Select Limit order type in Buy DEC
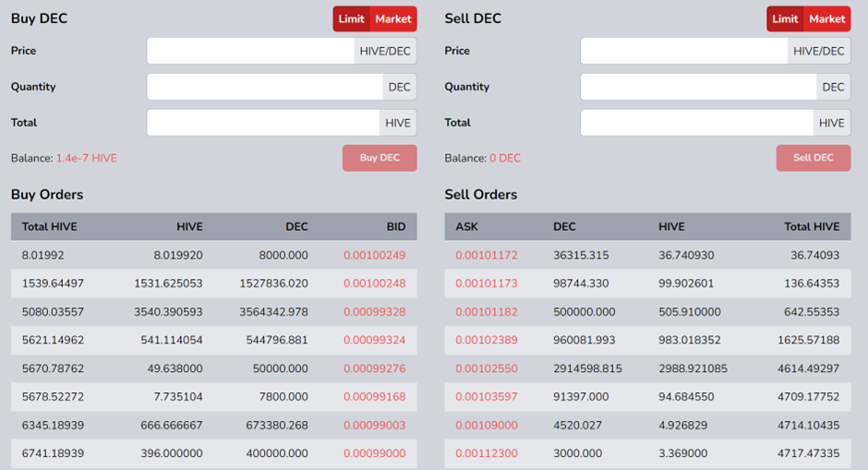 352,18
